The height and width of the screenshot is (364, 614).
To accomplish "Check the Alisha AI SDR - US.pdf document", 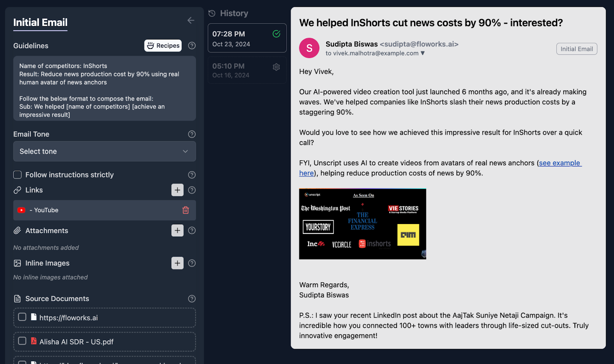I will (22, 341).
